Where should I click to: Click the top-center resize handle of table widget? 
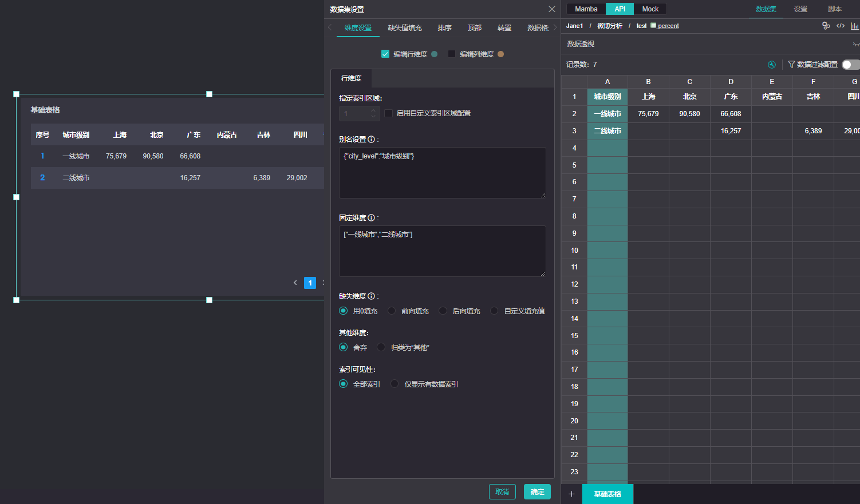click(210, 94)
